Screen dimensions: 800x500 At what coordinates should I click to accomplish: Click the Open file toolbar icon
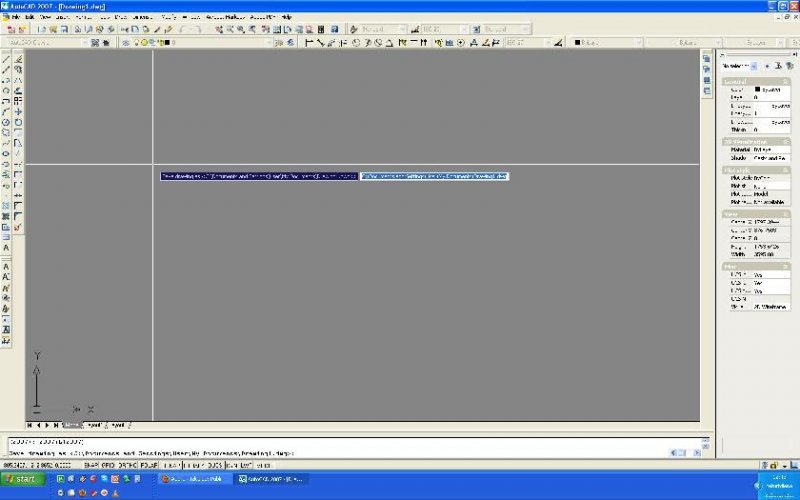click(x=53, y=29)
